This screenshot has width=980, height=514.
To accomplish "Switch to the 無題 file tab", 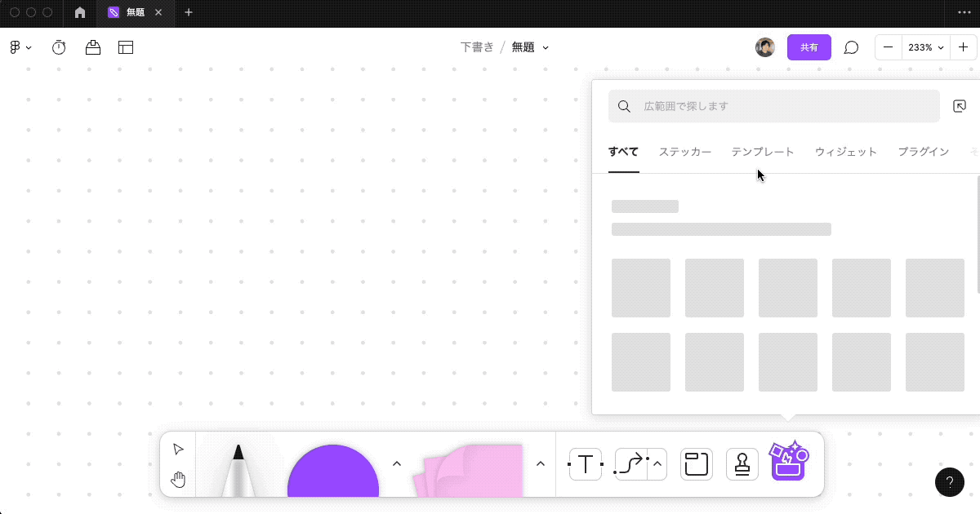I will (135, 12).
